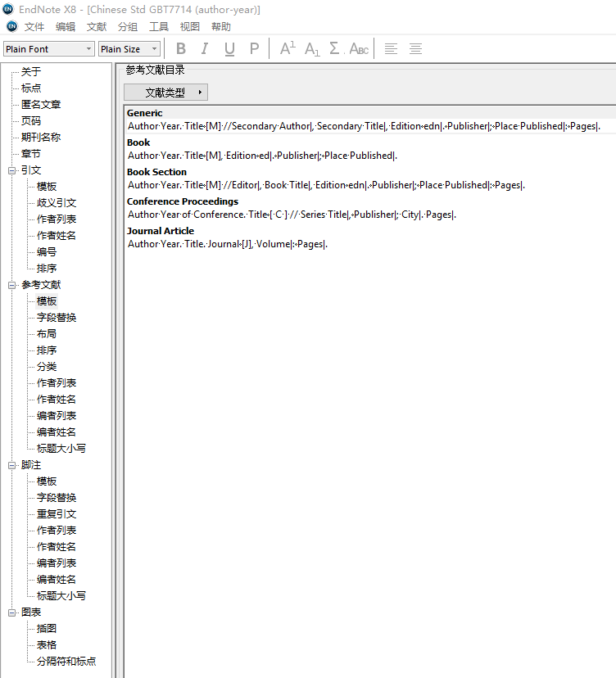The image size is (616, 678).
Task: Click the justify alignment icon
Action: [415, 48]
